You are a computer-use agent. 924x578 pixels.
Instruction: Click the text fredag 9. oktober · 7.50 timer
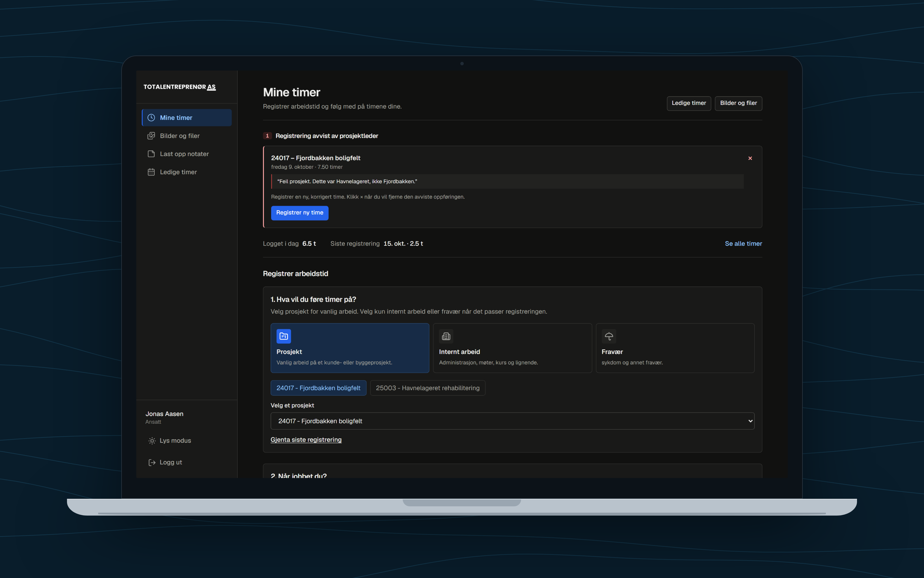(x=307, y=167)
